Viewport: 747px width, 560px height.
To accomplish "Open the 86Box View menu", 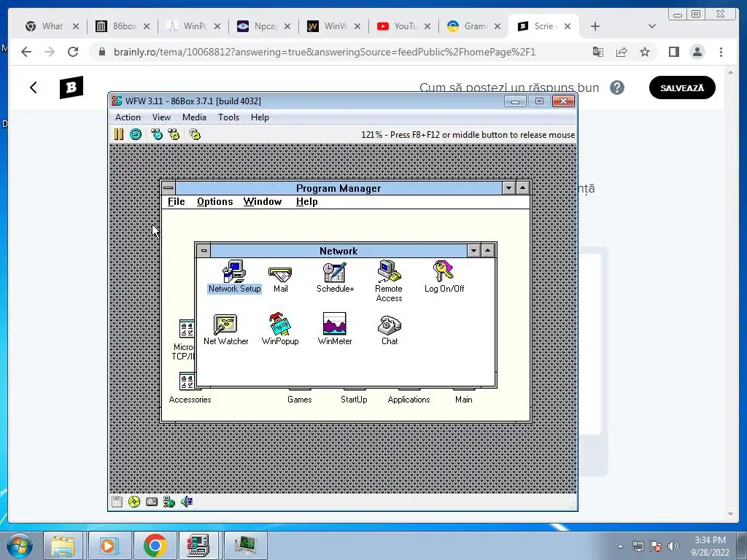I will [x=161, y=117].
